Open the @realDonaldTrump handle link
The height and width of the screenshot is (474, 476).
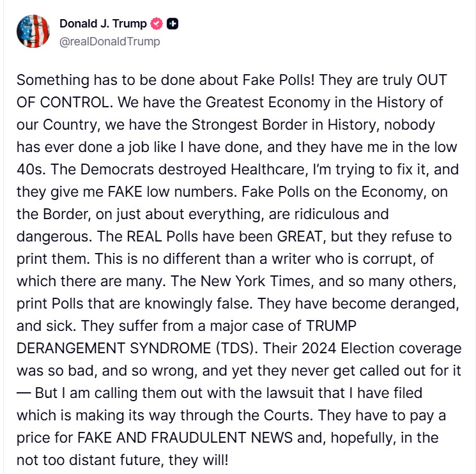(x=109, y=42)
